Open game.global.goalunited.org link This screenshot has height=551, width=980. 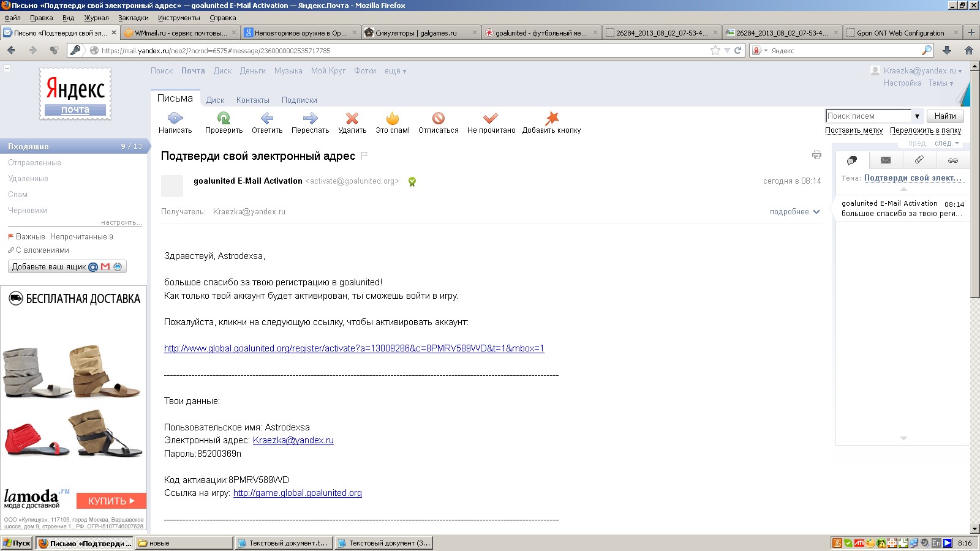pyautogui.click(x=298, y=493)
